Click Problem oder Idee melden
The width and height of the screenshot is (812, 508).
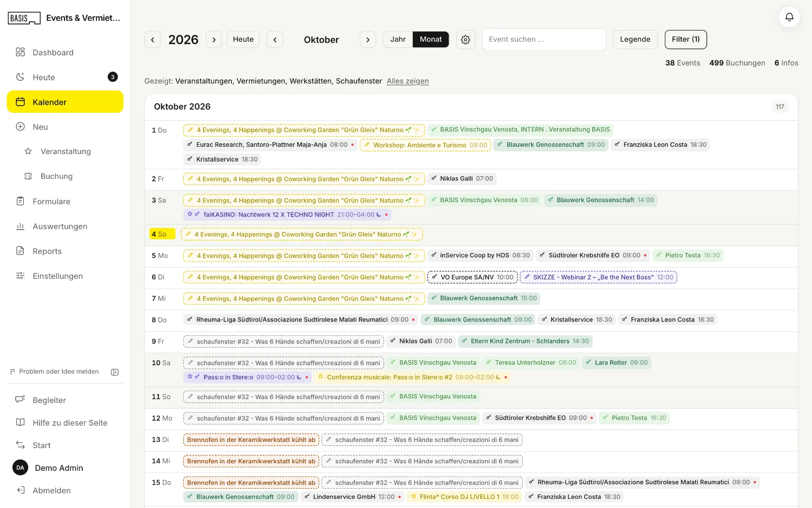54,372
